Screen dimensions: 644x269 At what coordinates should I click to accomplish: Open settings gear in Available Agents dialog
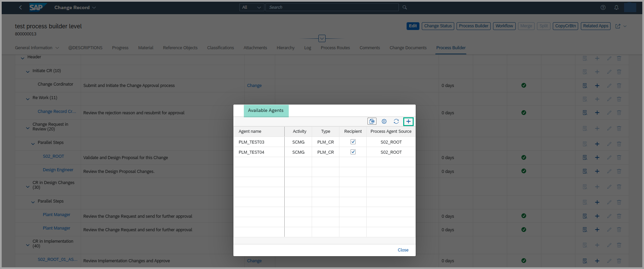[x=384, y=121]
